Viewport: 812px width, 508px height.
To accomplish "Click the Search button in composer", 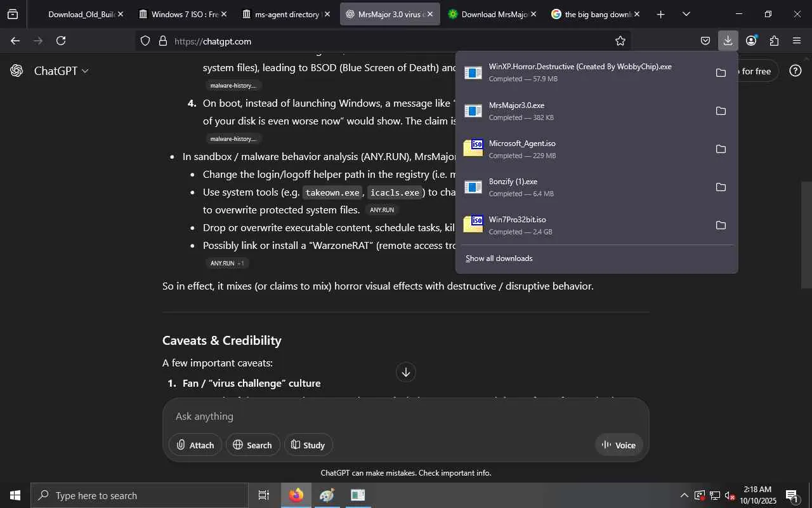I will [x=252, y=445].
